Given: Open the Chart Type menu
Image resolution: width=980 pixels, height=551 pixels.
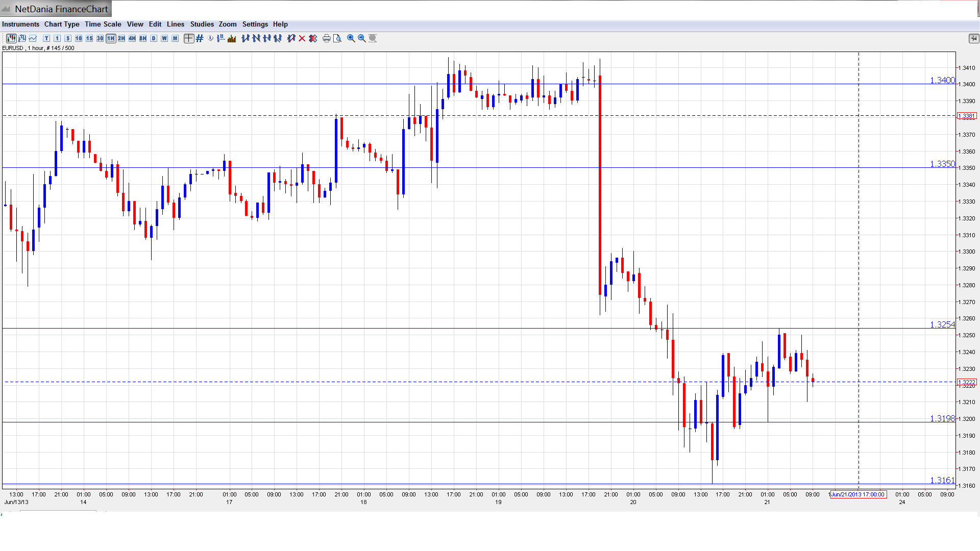Looking at the screenshot, I should 62,24.
